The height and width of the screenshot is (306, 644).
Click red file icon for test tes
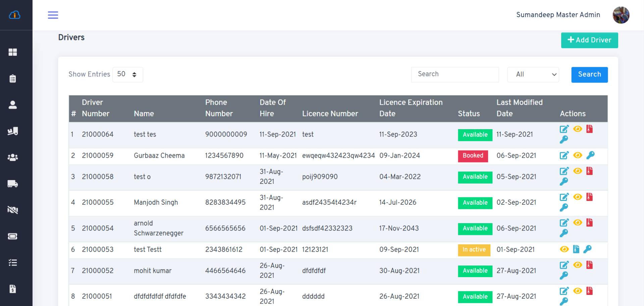[x=589, y=129]
